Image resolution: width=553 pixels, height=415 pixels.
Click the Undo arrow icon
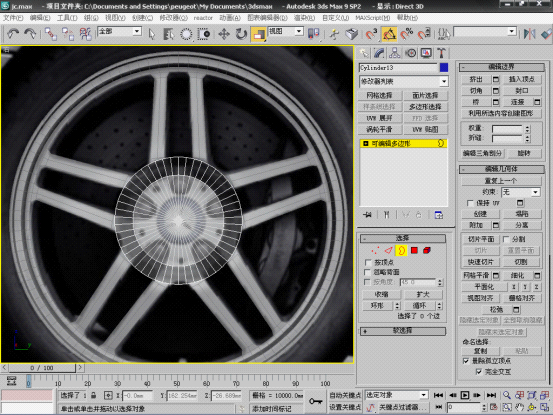coord(13,34)
